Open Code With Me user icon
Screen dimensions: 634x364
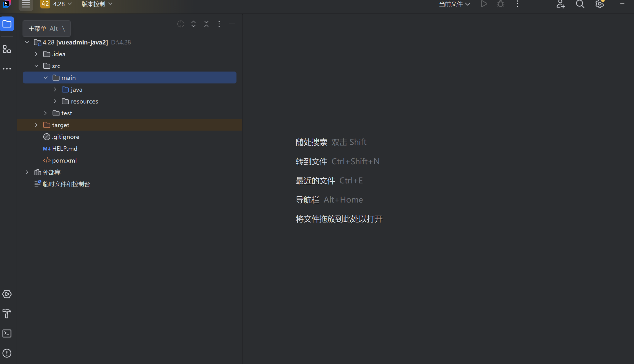(x=560, y=4)
